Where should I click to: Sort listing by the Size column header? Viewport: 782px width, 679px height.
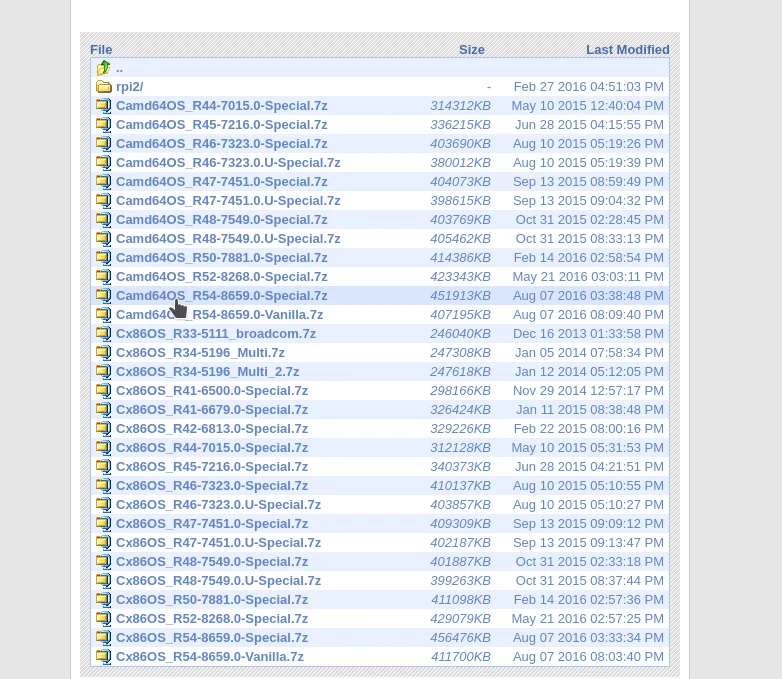472,49
